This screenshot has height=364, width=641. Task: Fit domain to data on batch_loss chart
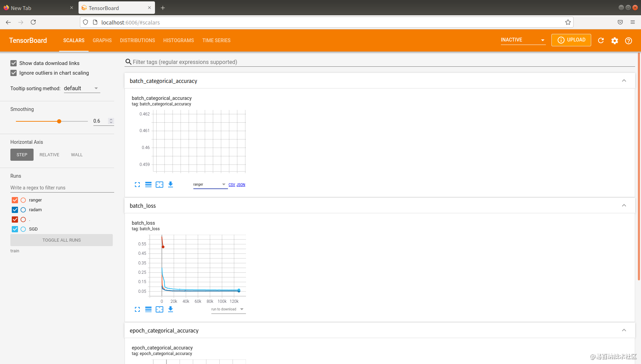pyautogui.click(x=159, y=309)
